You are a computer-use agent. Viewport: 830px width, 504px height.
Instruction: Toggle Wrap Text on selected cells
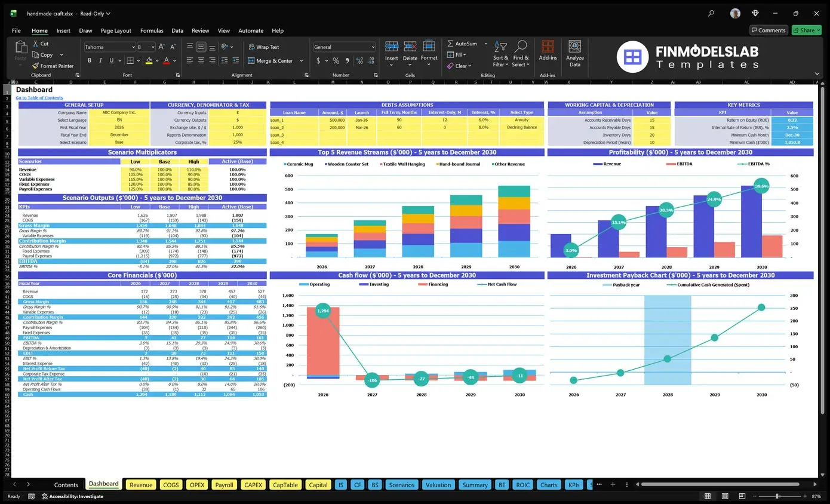tap(264, 47)
